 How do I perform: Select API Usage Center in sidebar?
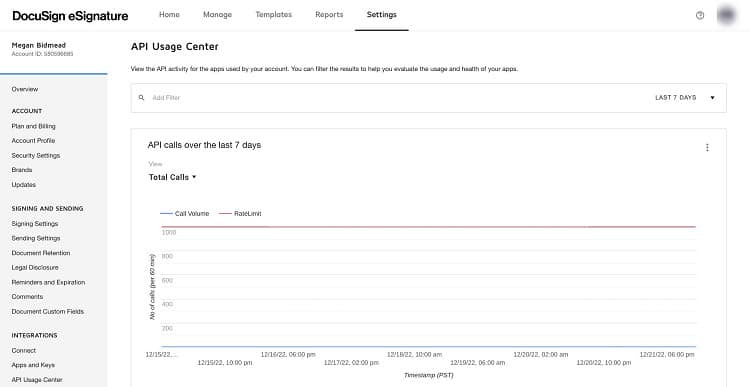37,380
